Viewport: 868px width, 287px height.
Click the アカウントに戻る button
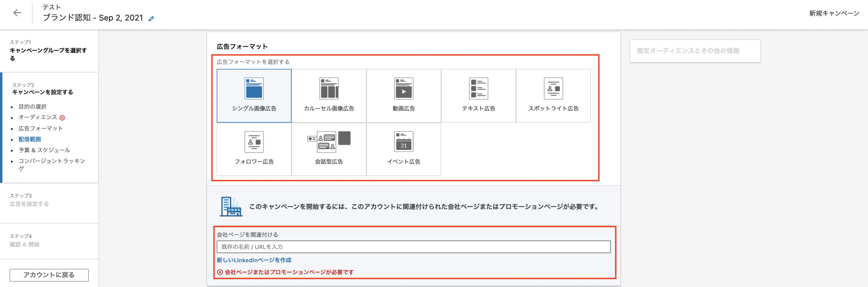[49, 275]
